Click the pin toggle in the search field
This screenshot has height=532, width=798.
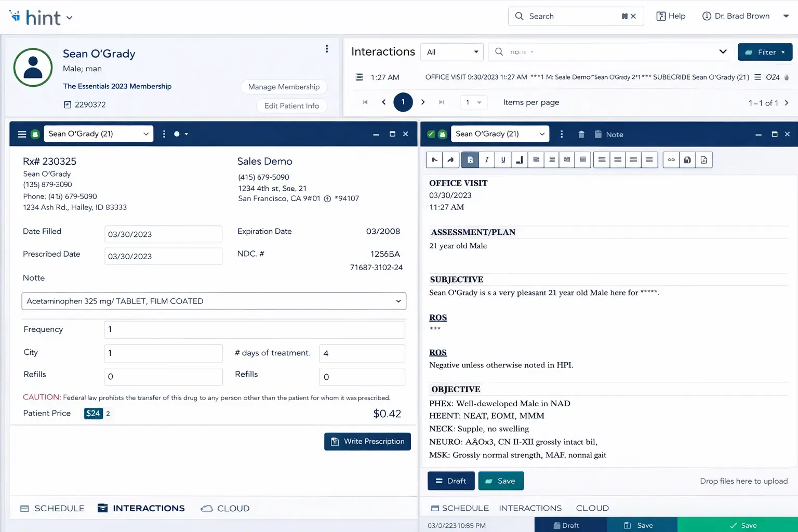(624, 16)
